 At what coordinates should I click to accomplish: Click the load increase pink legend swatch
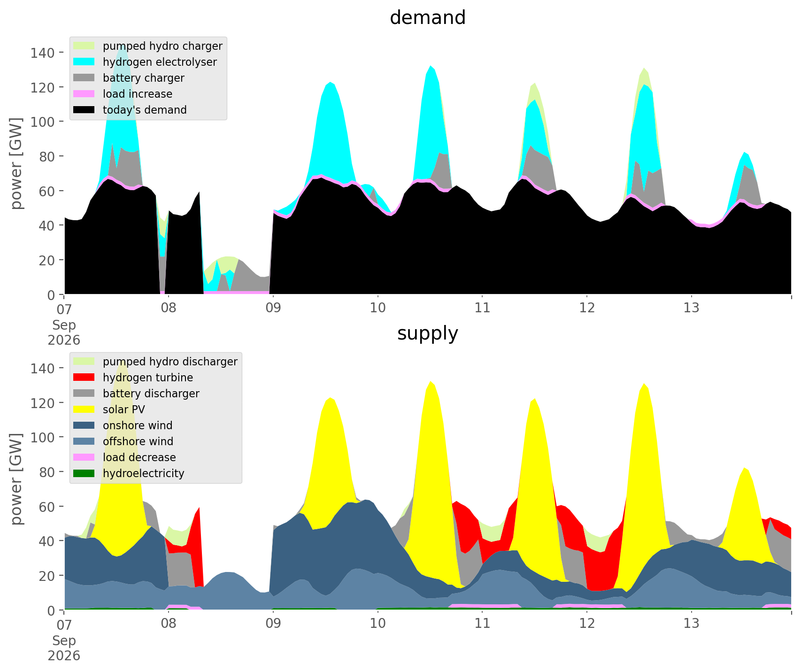85,94
